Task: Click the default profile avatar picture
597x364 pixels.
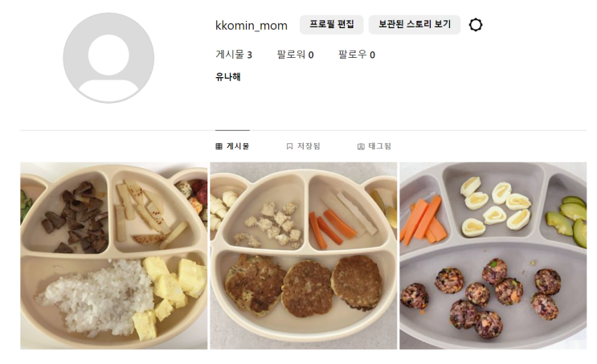Action: click(108, 58)
